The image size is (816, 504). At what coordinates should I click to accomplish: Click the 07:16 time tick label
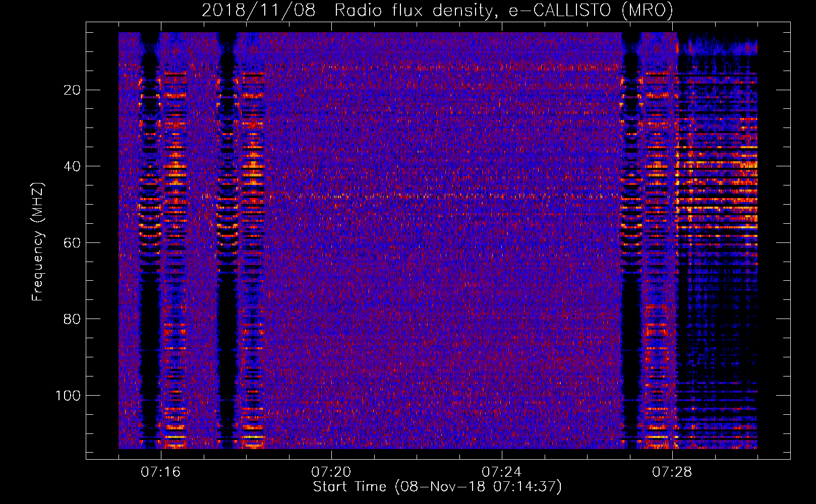(x=161, y=472)
